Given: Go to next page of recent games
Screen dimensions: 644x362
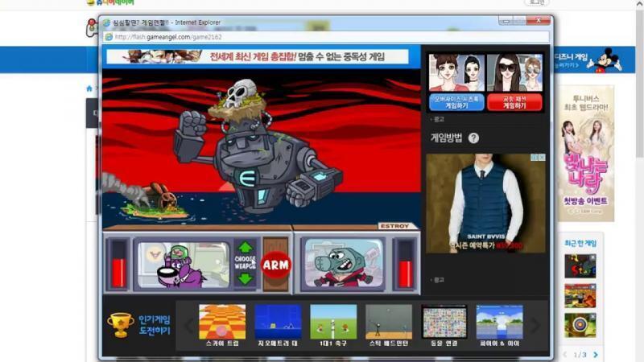Looking at the screenshot, I should point(596,355).
